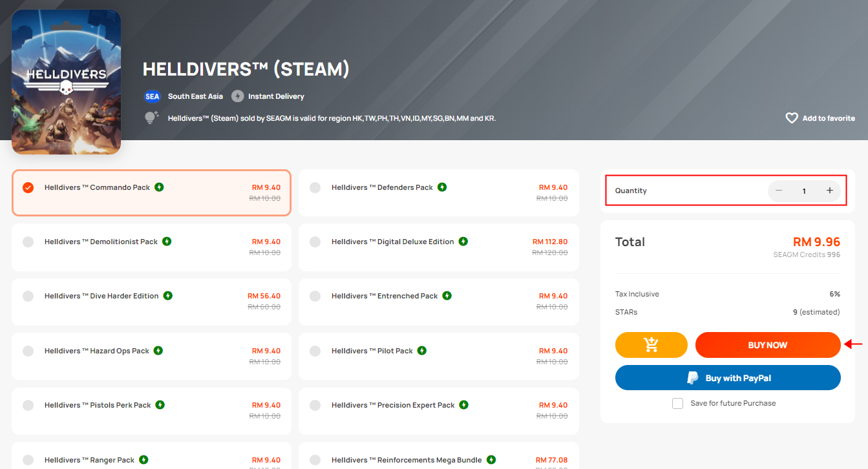Image resolution: width=868 pixels, height=469 pixels.
Task: Click the instant delivery badge on Demolitionist Pack
Action: pyautogui.click(x=167, y=242)
